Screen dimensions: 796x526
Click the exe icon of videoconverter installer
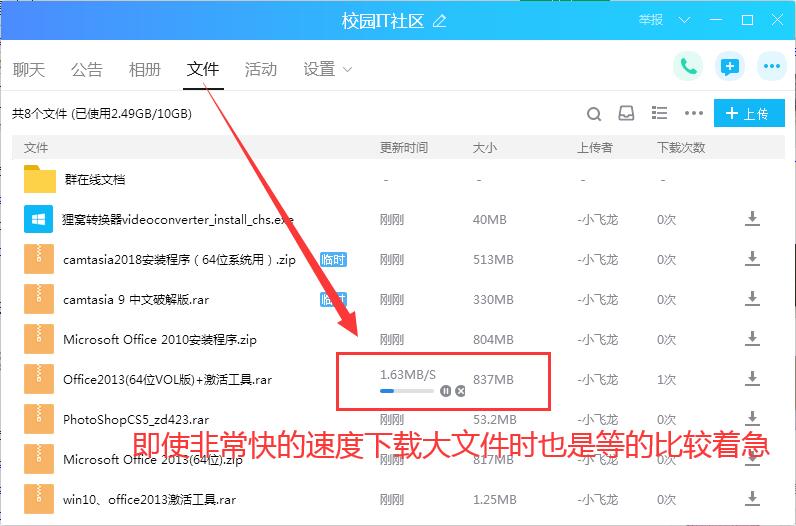click(39, 219)
